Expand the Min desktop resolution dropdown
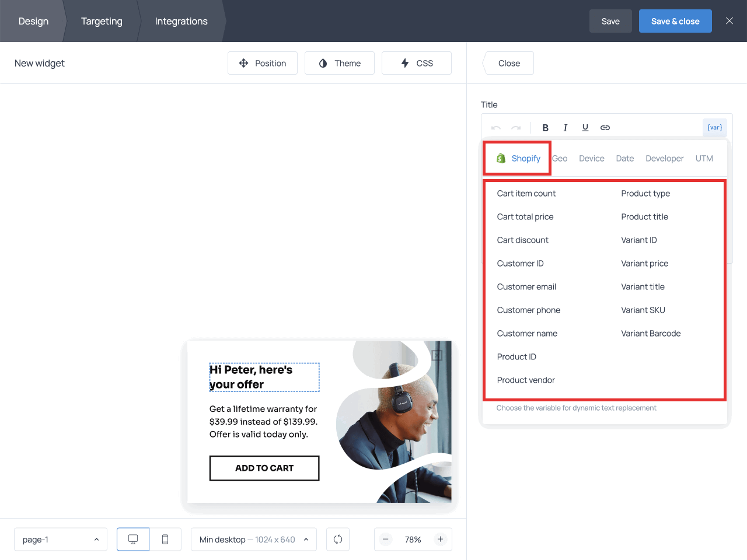Image resolution: width=747 pixels, height=560 pixels. (253, 540)
